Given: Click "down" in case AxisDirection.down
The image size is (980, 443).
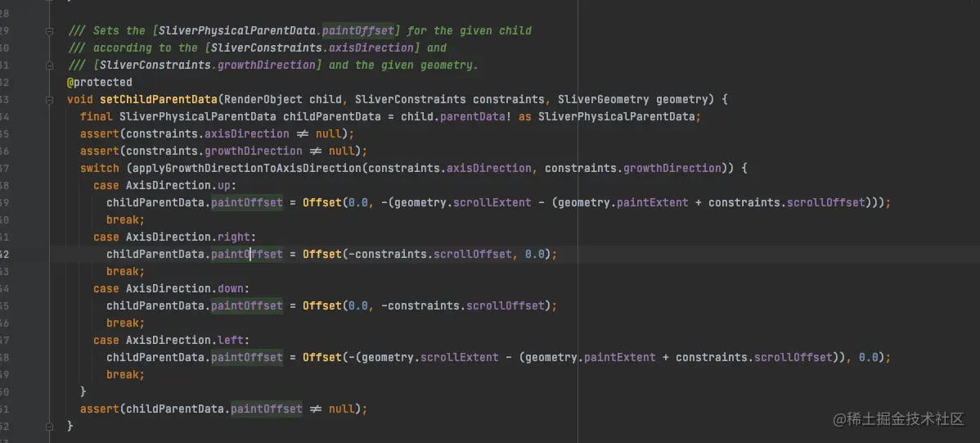Looking at the screenshot, I should coord(231,288).
